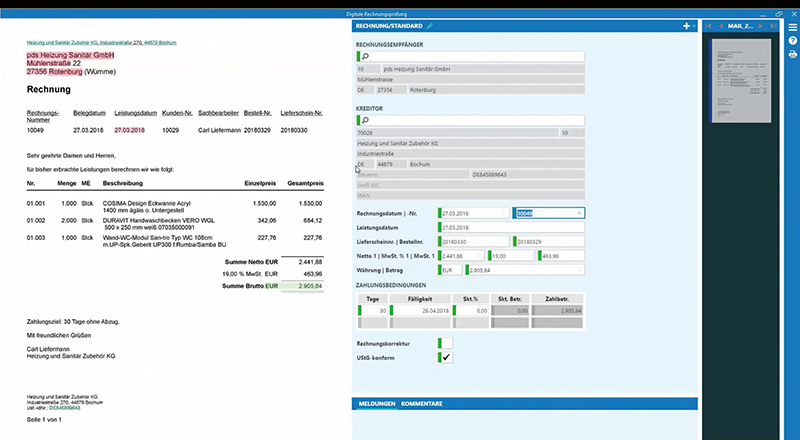Click search magnifier in Rechnungsempfänger field
Screen dimensions: 800x440
365,56
